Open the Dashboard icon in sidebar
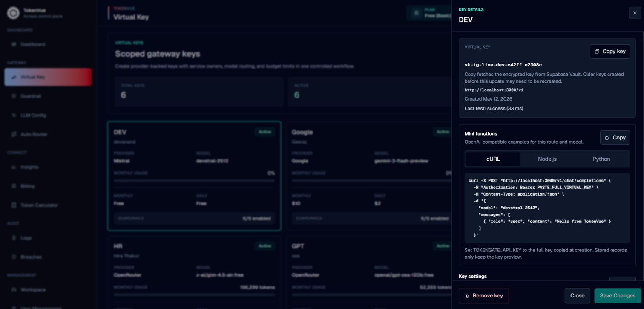This screenshot has width=644, height=309. [14, 44]
